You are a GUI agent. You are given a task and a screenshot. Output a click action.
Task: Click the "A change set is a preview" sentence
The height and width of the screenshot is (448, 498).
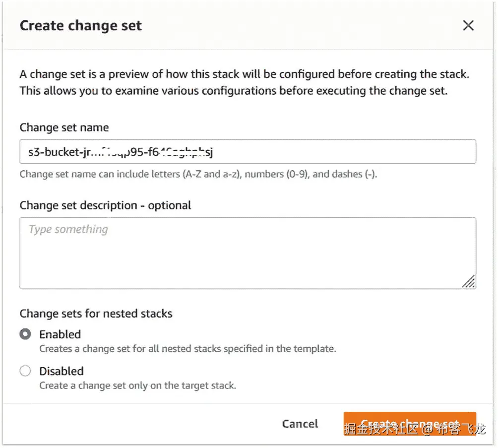click(244, 74)
